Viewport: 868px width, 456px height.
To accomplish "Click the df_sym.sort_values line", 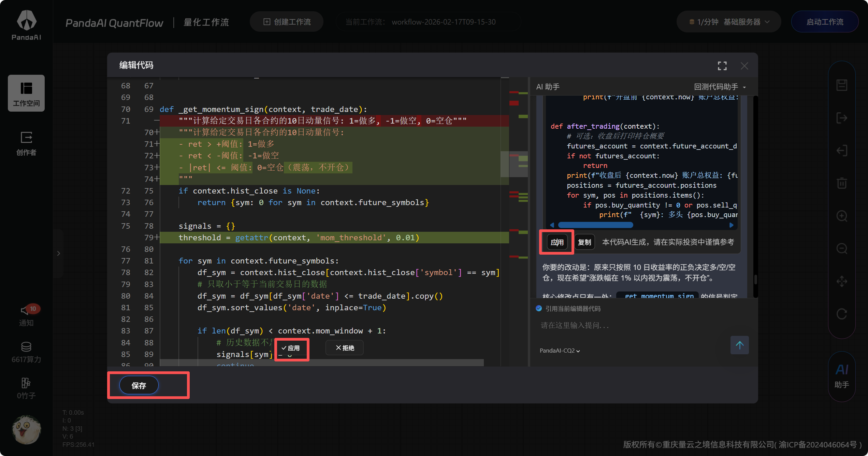I will [291, 308].
